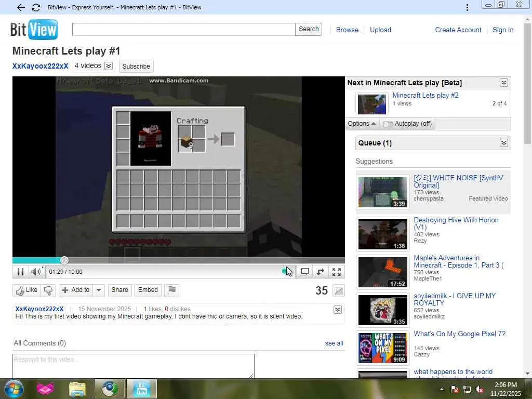532x399 pixels.
Task: Open the playlist Options menu
Action: (x=362, y=124)
